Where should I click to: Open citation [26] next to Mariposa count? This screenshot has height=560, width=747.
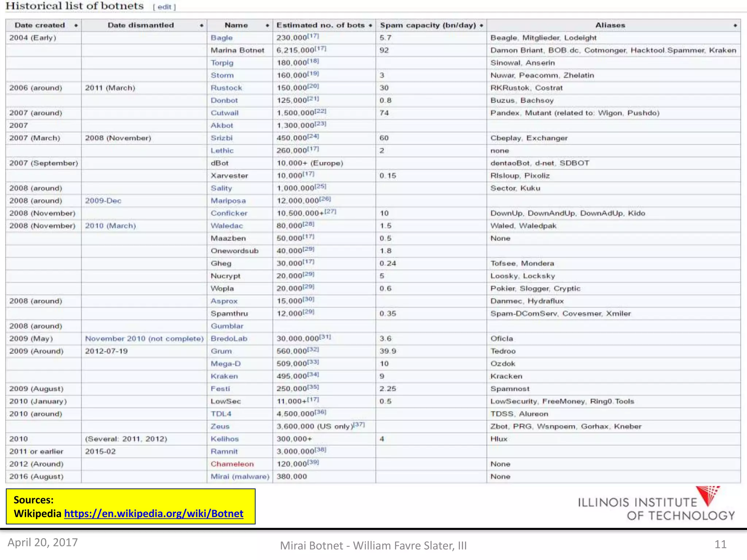325,199
